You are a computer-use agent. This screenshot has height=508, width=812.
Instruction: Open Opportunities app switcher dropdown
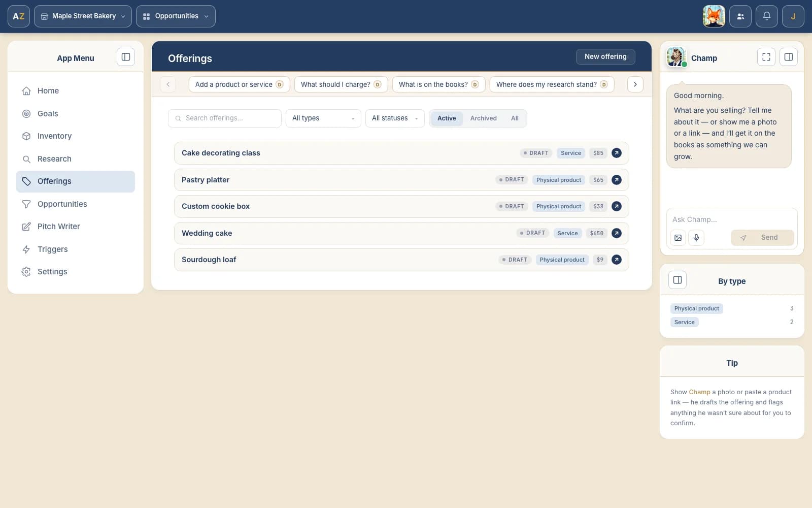click(x=176, y=16)
